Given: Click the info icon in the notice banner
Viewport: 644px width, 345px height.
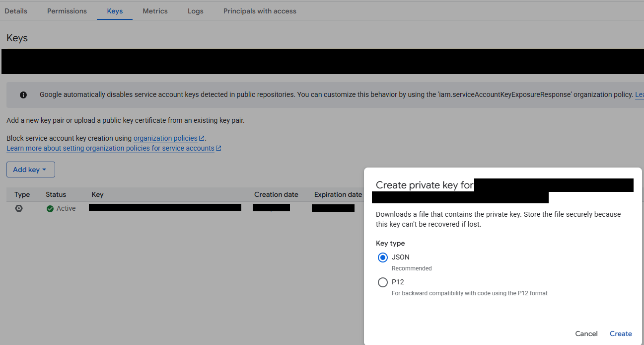Looking at the screenshot, I should pyautogui.click(x=23, y=95).
